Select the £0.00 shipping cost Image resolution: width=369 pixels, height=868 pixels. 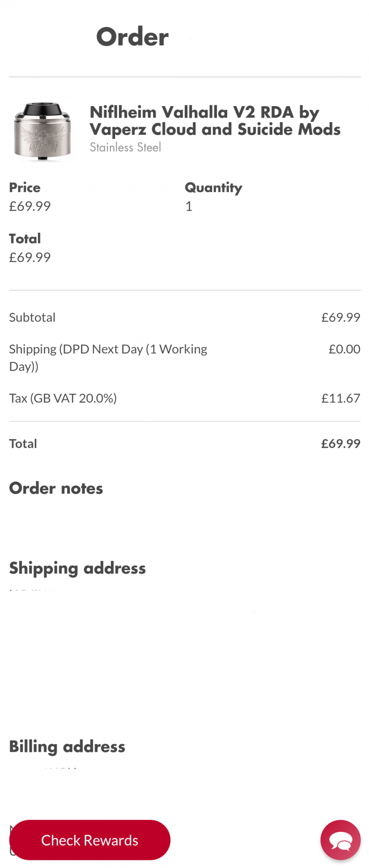[344, 349]
